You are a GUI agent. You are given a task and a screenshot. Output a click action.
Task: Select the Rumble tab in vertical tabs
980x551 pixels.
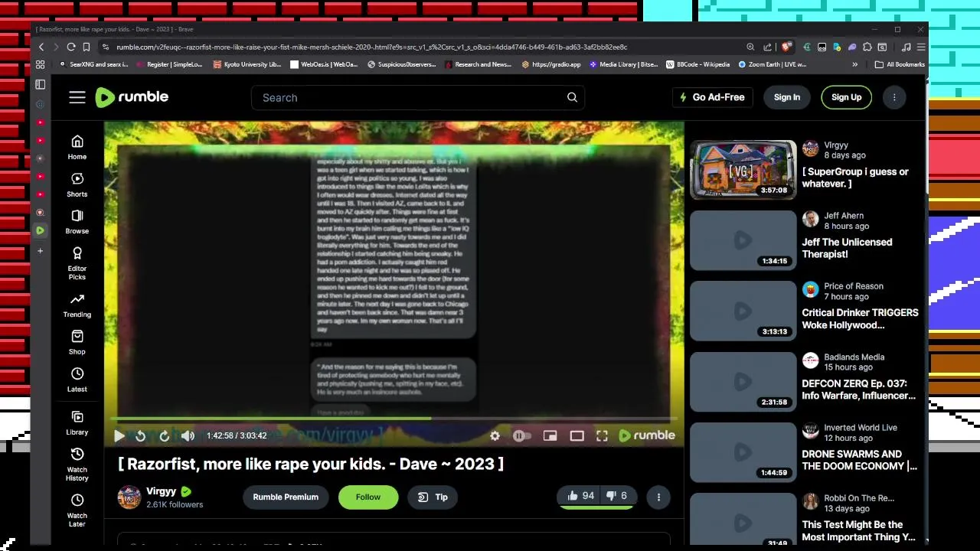coord(41,230)
